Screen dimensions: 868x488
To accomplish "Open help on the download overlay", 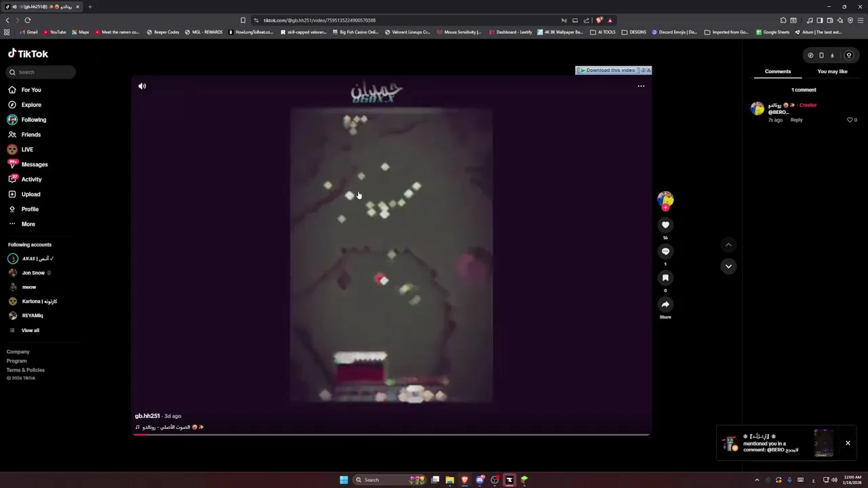I will 643,70.
